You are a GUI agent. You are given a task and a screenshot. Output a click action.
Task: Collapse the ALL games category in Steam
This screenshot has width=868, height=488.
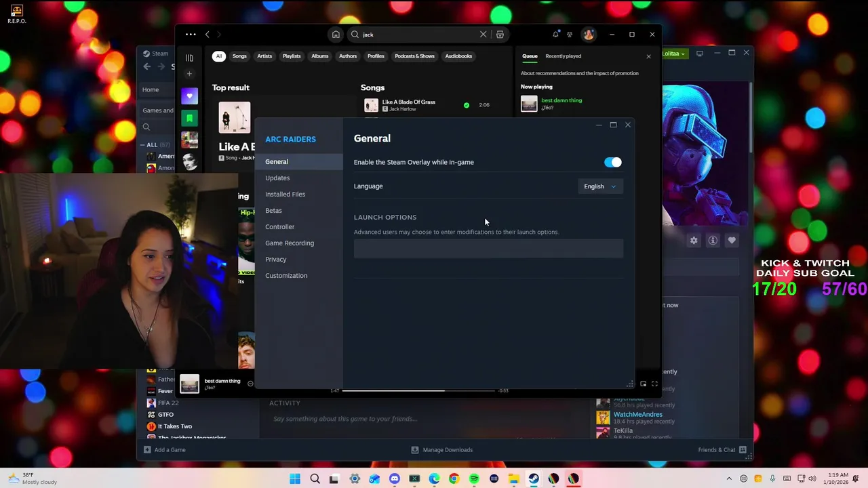point(143,144)
